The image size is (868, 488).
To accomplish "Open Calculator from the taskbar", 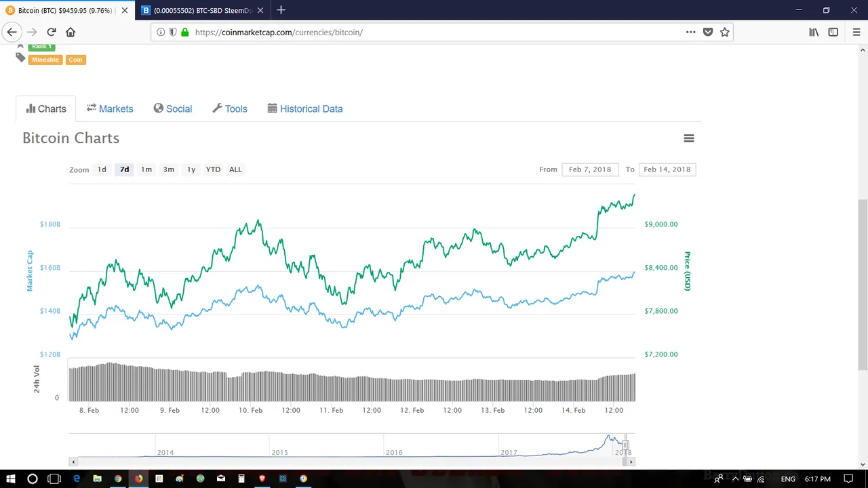I will point(241,479).
